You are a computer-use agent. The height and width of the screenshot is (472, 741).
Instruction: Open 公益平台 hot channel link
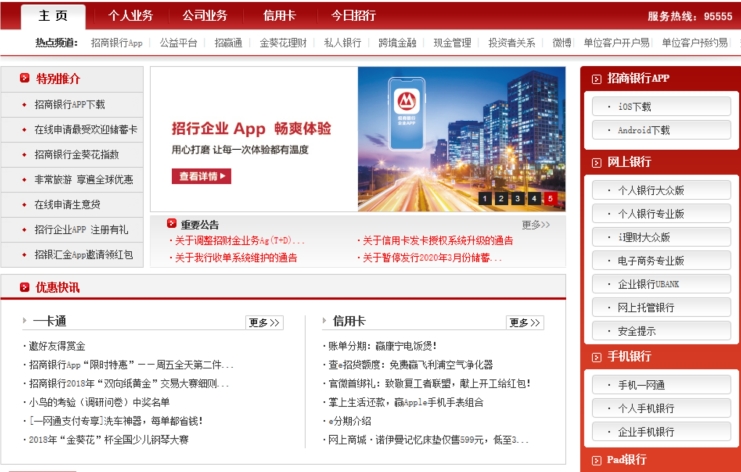[x=178, y=43]
